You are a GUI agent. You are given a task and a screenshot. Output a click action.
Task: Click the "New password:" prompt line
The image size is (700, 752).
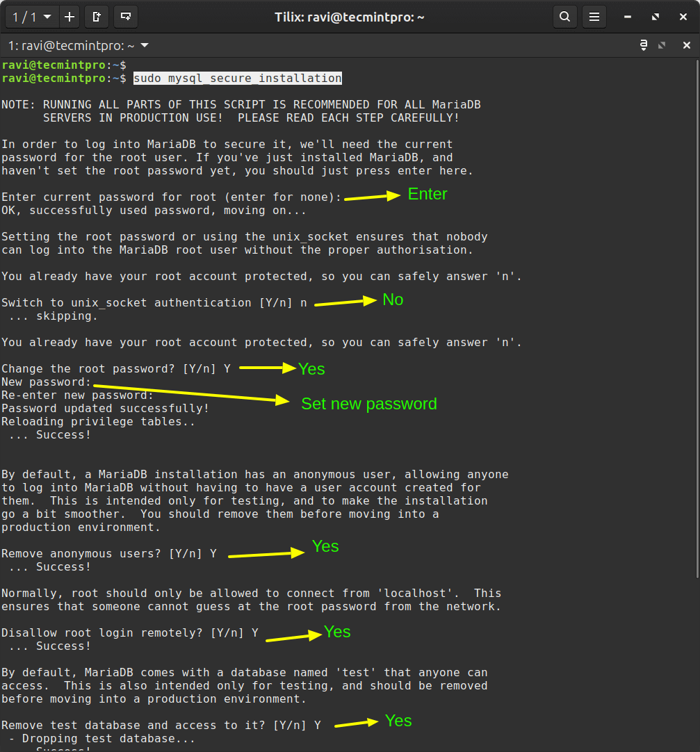pyautogui.click(x=46, y=382)
